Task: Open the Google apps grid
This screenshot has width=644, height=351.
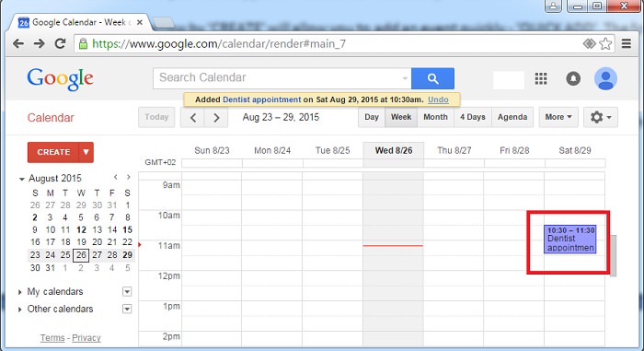Action: (x=541, y=78)
